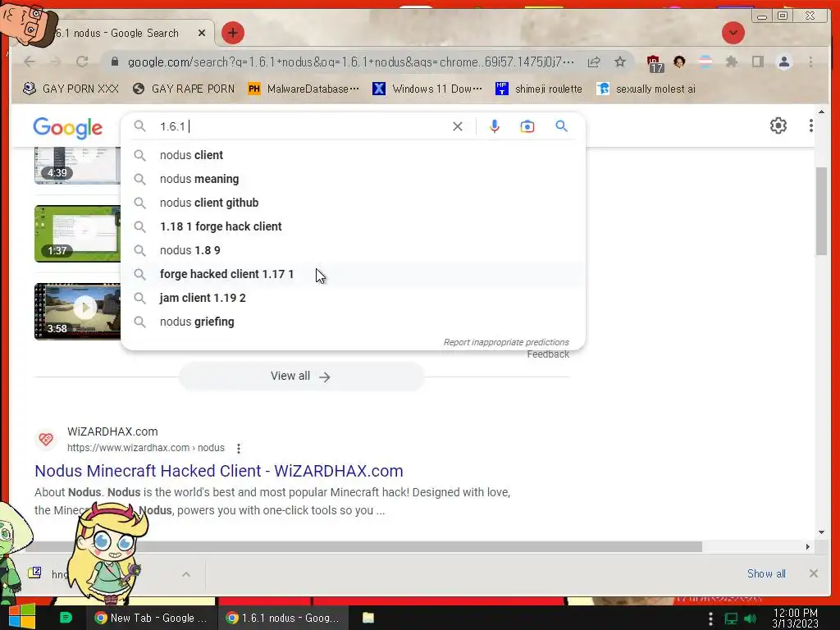This screenshot has width=840, height=630.
Task: Open the 4:39 video thumbnail
Action: click(78, 166)
